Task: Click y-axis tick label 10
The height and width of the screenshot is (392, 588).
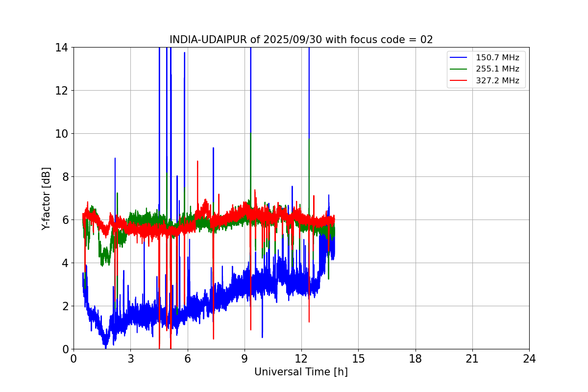Action: click(61, 134)
